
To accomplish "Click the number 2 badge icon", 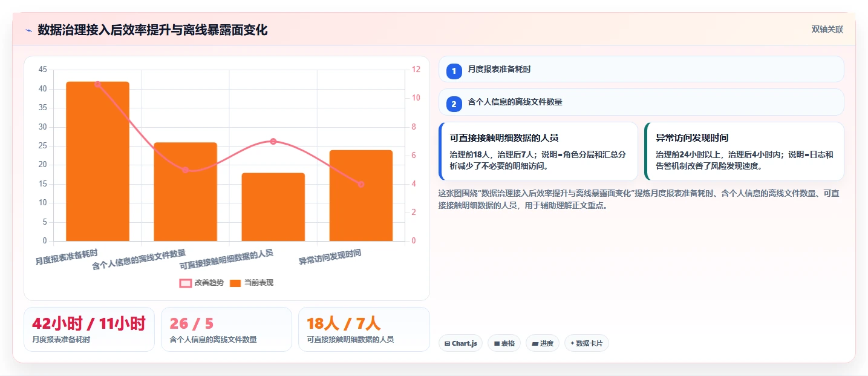I will pyautogui.click(x=454, y=104).
